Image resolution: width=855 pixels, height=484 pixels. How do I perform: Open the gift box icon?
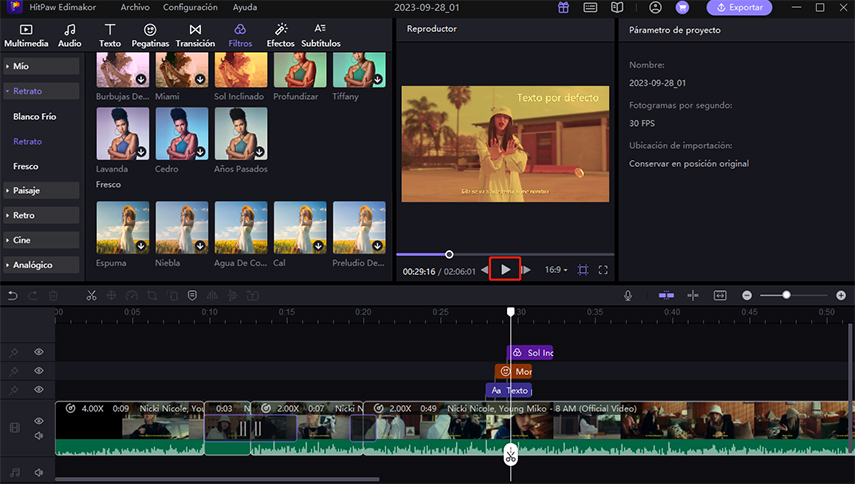click(563, 8)
